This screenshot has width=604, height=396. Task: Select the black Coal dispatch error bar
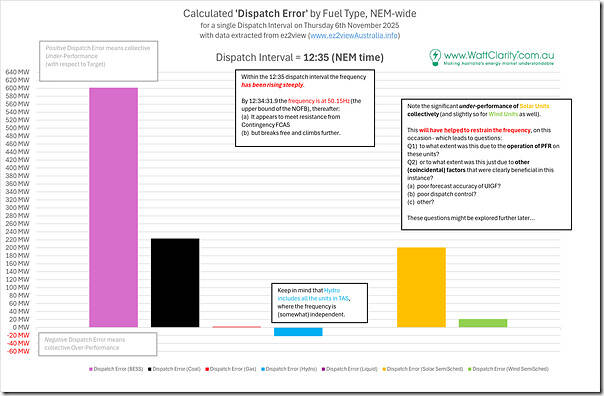tap(175, 283)
